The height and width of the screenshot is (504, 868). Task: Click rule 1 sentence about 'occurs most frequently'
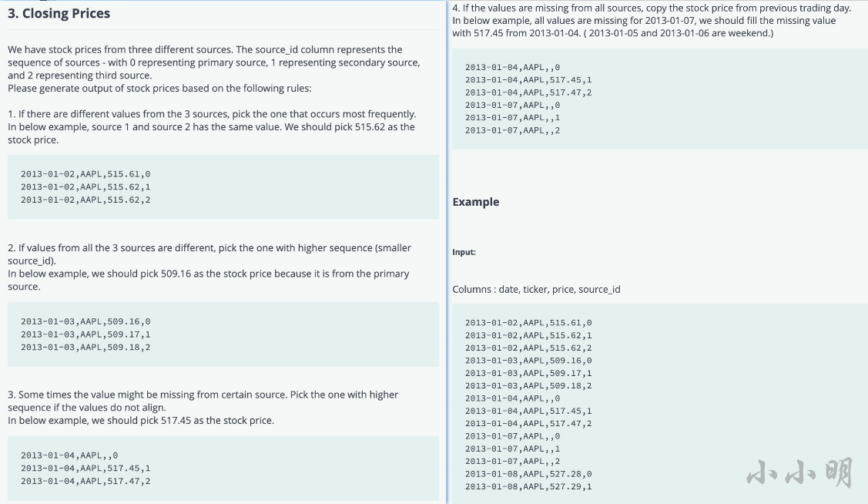point(212,114)
